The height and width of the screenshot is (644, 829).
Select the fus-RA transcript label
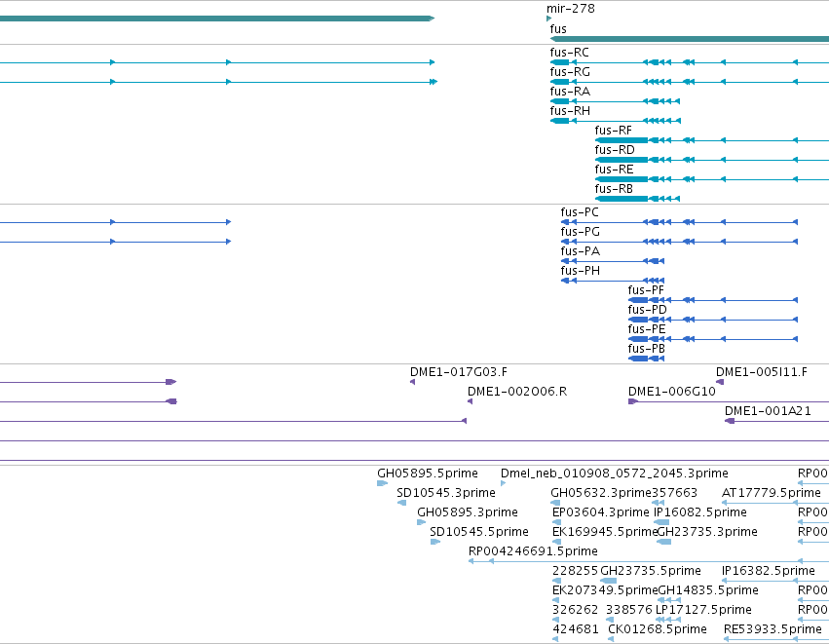coord(570,92)
